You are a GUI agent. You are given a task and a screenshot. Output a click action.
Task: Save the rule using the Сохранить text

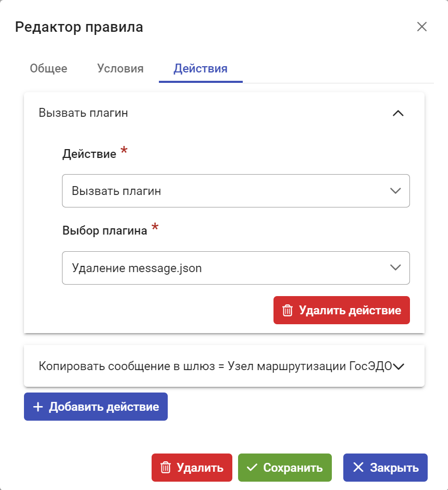[x=293, y=468]
